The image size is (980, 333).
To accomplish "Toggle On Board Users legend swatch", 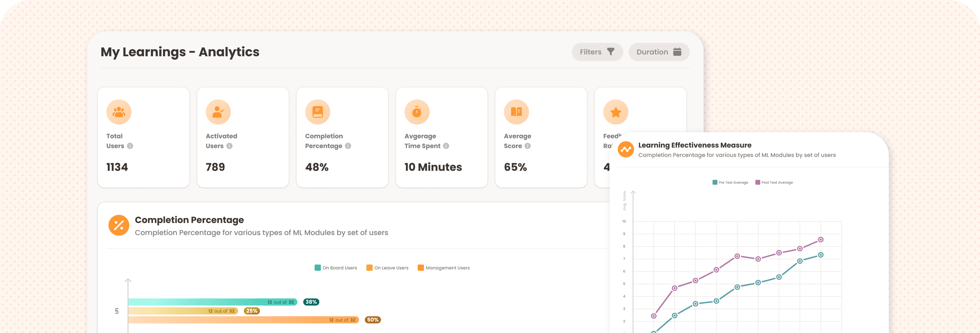I will (x=318, y=268).
